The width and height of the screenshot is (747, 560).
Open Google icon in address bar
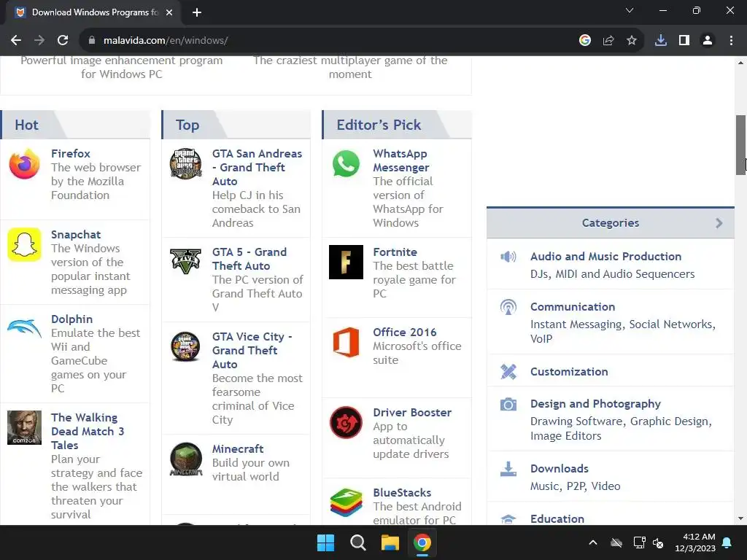585,41
